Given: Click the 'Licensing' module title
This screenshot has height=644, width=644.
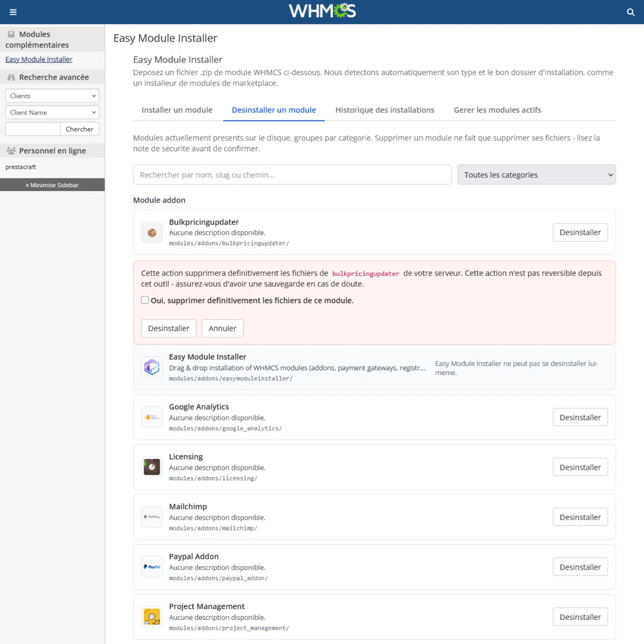Looking at the screenshot, I should click(186, 457).
